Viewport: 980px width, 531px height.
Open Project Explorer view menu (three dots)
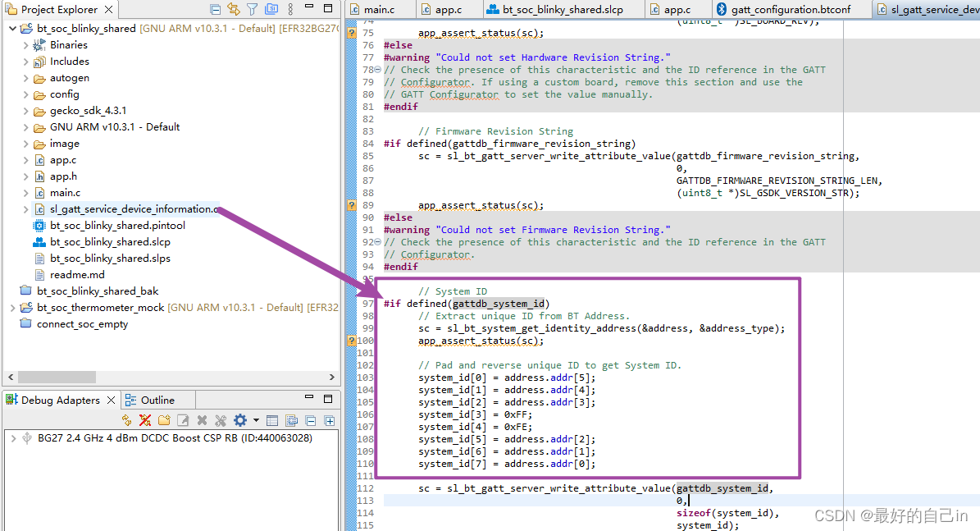[291, 10]
